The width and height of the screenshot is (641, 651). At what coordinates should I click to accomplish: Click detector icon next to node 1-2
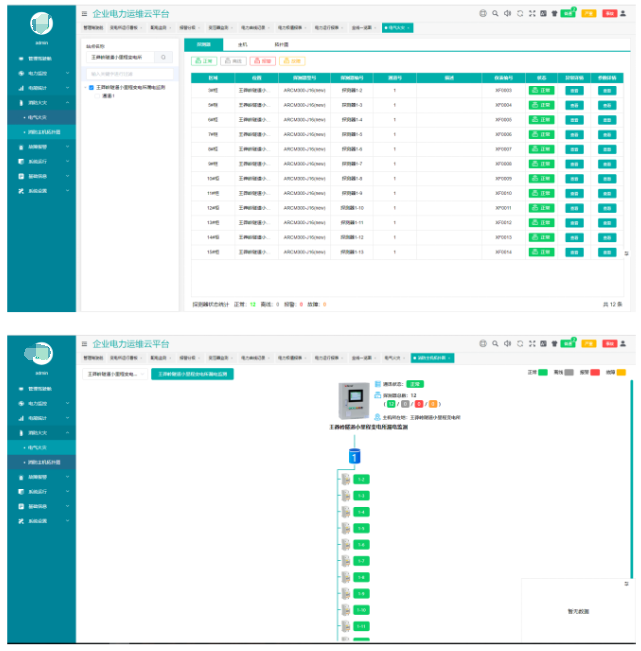[x=346, y=480]
